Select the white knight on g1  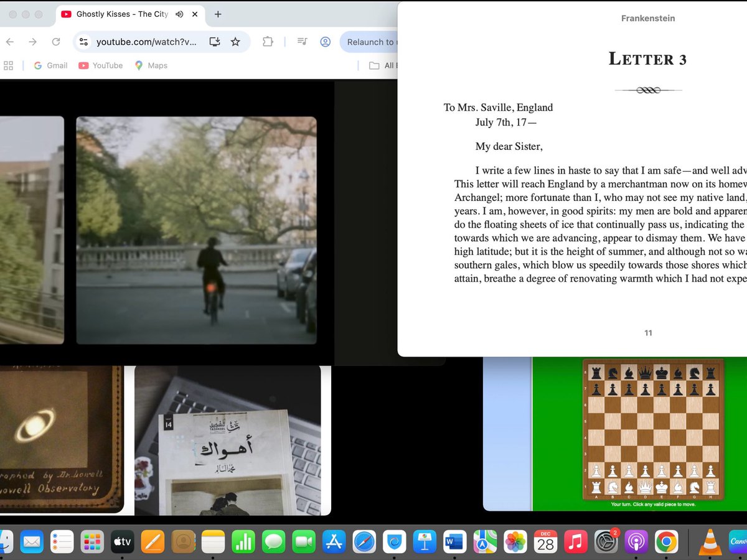point(694,487)
